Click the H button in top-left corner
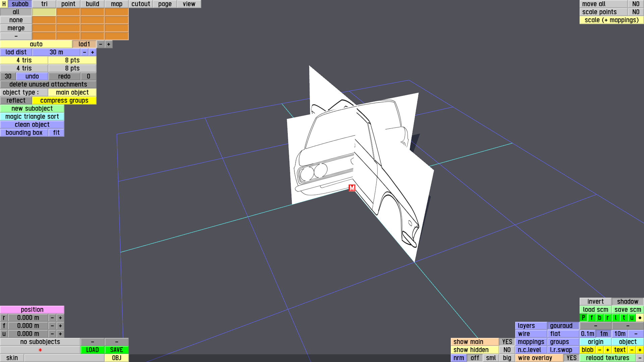644x362 pixels. click(4, 4)
